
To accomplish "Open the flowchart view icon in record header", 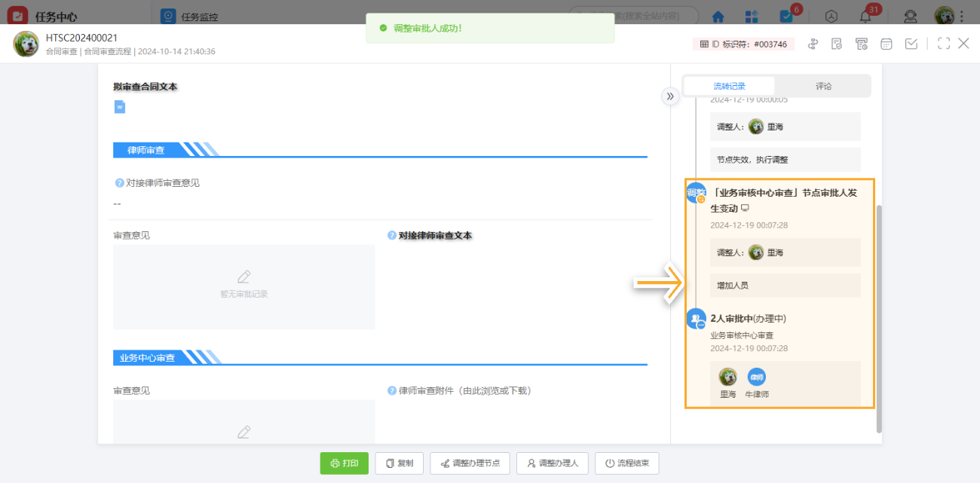I will (813, 44).
